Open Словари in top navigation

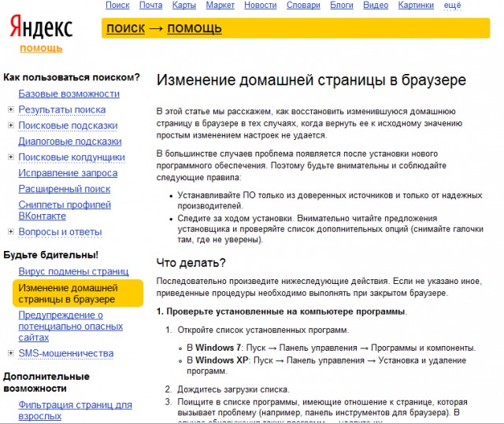pyautogui.click(x=303, y=6)
